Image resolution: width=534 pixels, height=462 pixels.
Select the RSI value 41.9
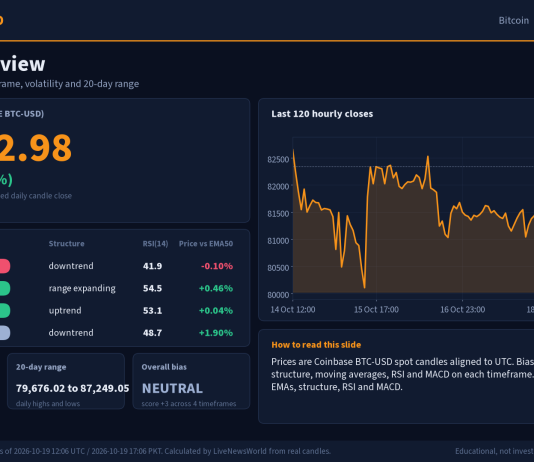point(152,266)
